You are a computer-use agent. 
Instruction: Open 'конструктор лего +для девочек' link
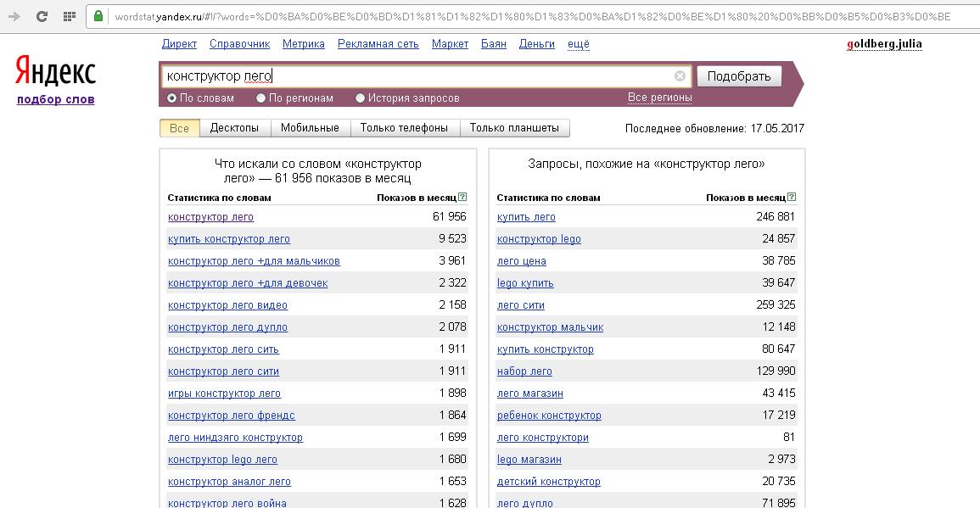248,283
